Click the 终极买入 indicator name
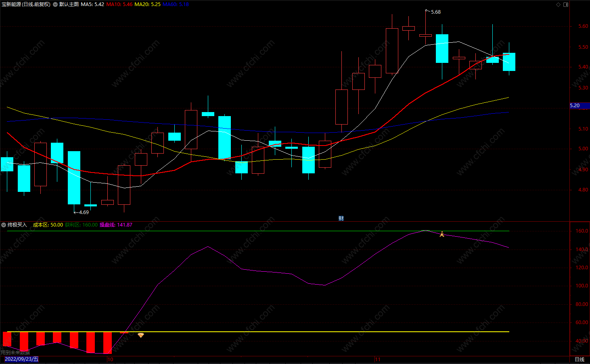 point(17,225)
